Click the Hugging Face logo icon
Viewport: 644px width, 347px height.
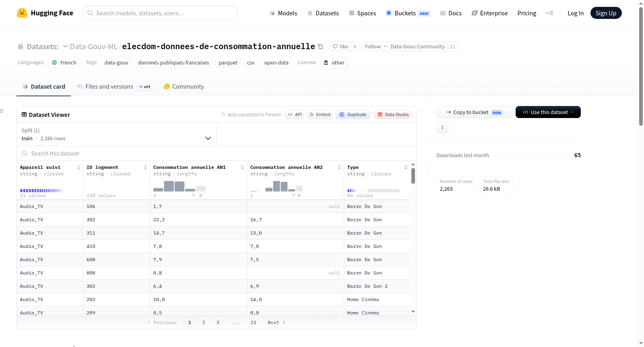[22, 13]
